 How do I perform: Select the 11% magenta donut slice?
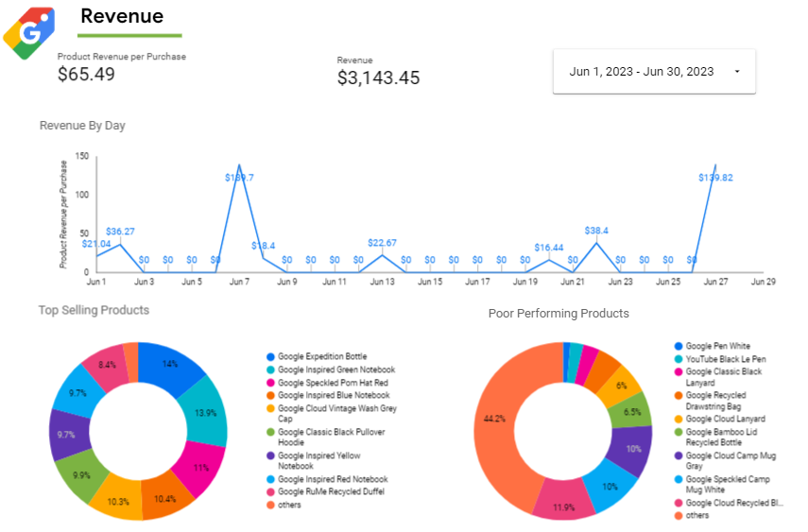(x=201, y=468)
